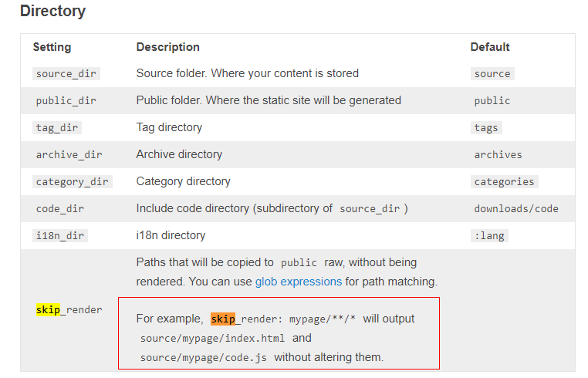Click the source/mypage/index.html code text
This screenshot has width=588, height=378.
[212, 339]
